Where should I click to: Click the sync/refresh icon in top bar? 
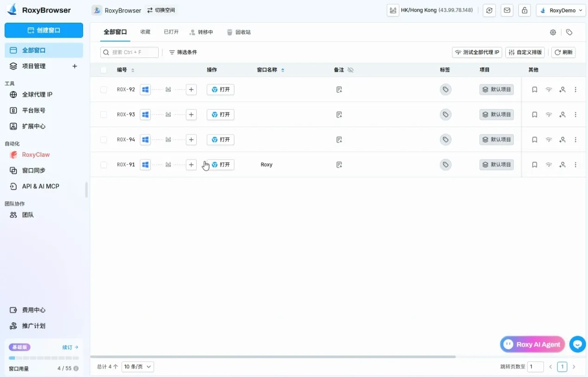coord(489,10)
